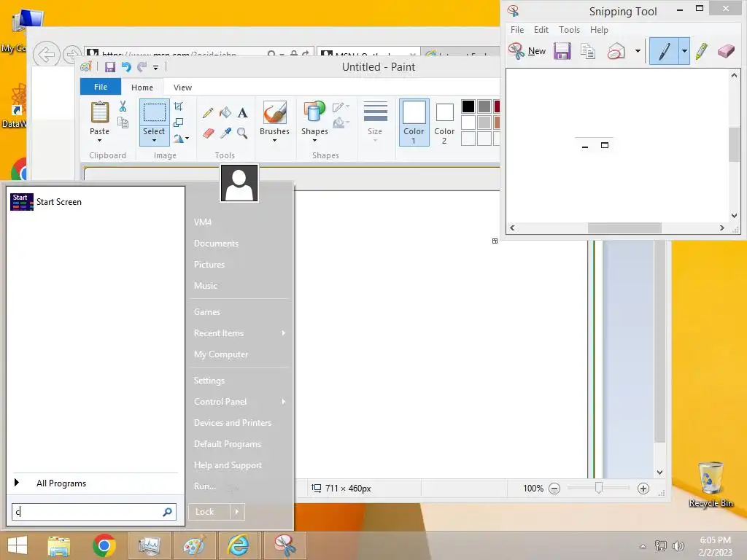747x560 pixels.
Task: Select the Snipping Tool pen
Action: (664, 51)
